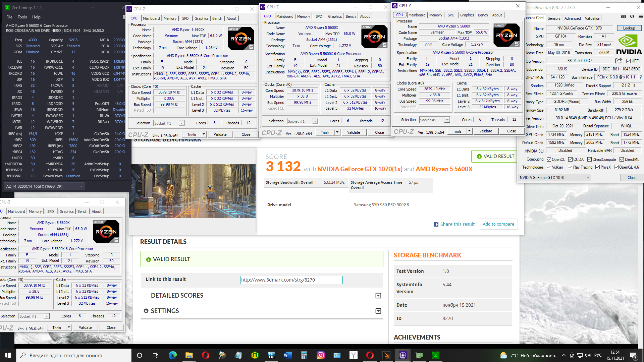Open GPU-Z hamburger menu
The width and height of the screenshot is (644, 362).
640,16
